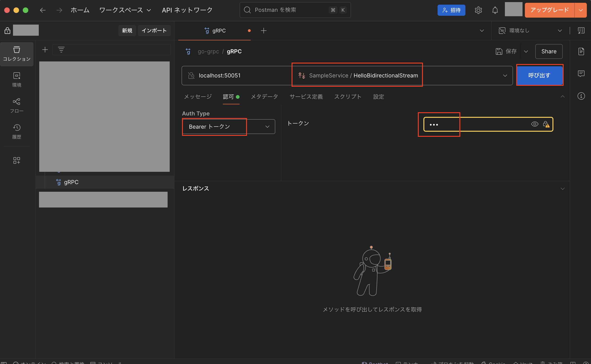
Task: Open the tab list chevron dropdown
Action: tap(482, 31)
